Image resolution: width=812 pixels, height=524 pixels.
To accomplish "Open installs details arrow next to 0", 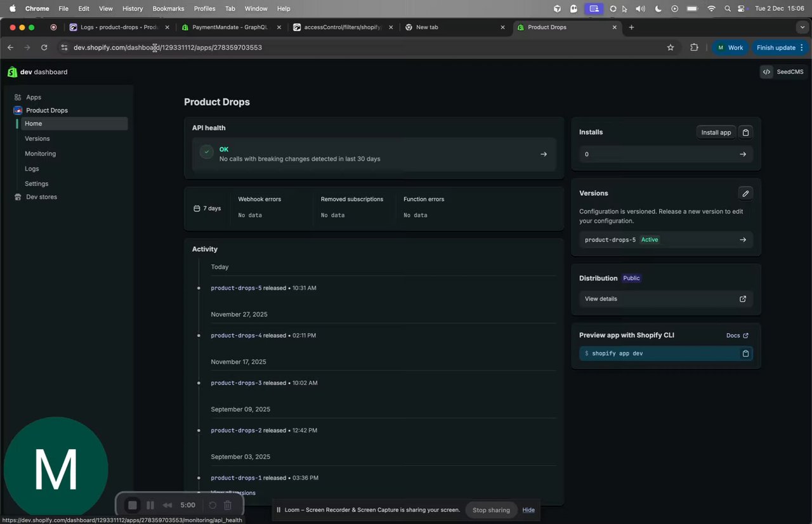I will (743, 154).
